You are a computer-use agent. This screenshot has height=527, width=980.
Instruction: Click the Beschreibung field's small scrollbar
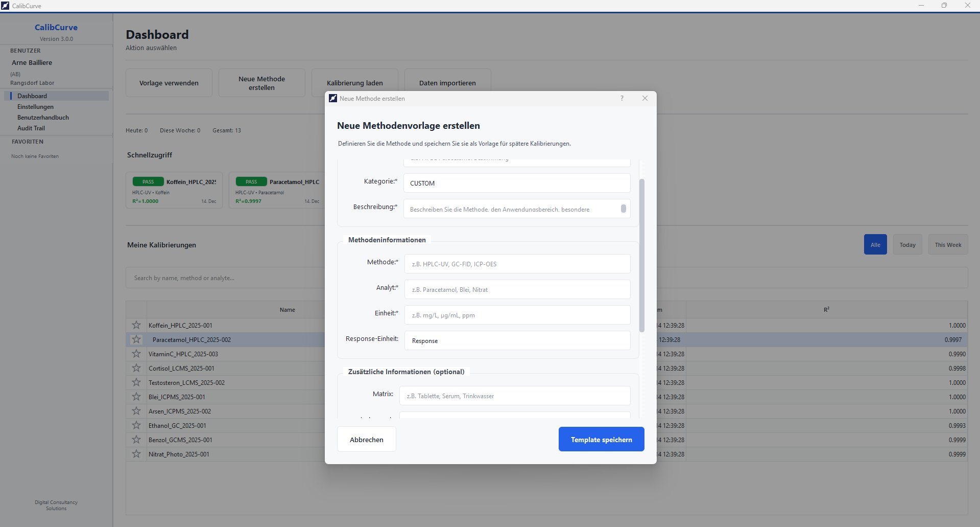coord(624,209)
